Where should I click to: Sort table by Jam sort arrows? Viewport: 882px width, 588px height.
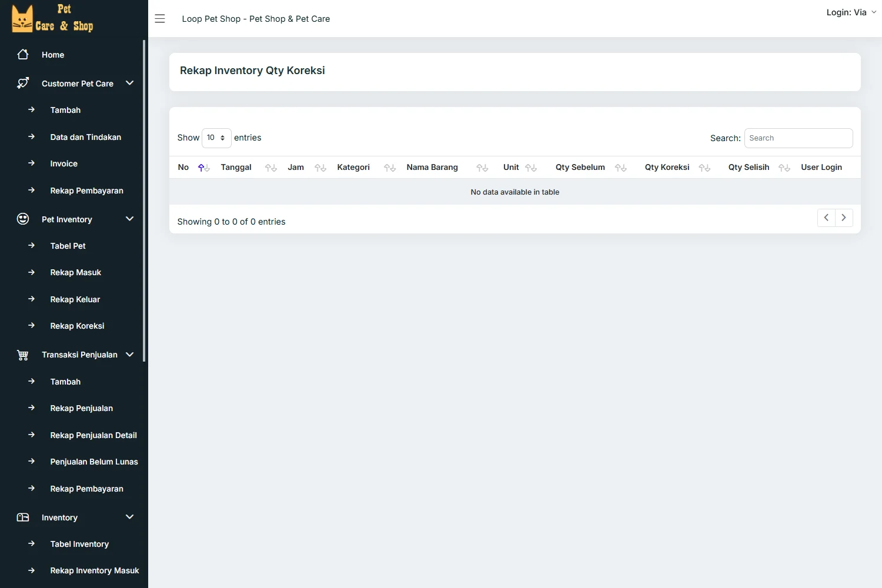click(320, 168)
